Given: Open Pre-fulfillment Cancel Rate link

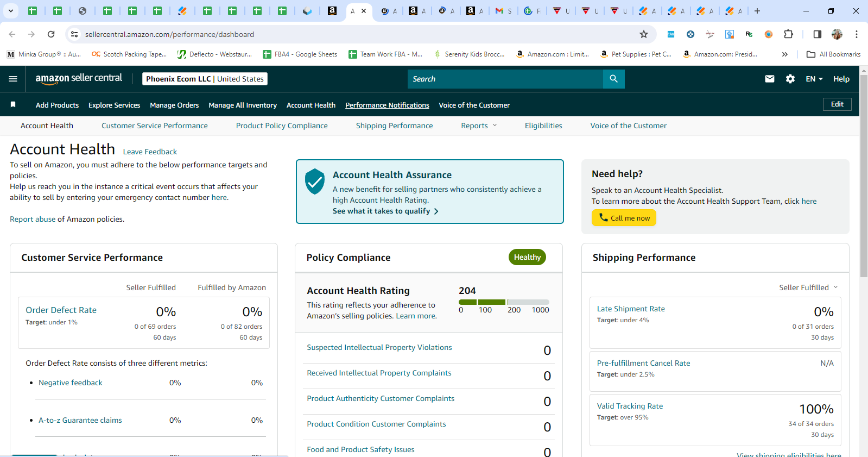Looking at the screenshot, I should click(x=644, y=363).
